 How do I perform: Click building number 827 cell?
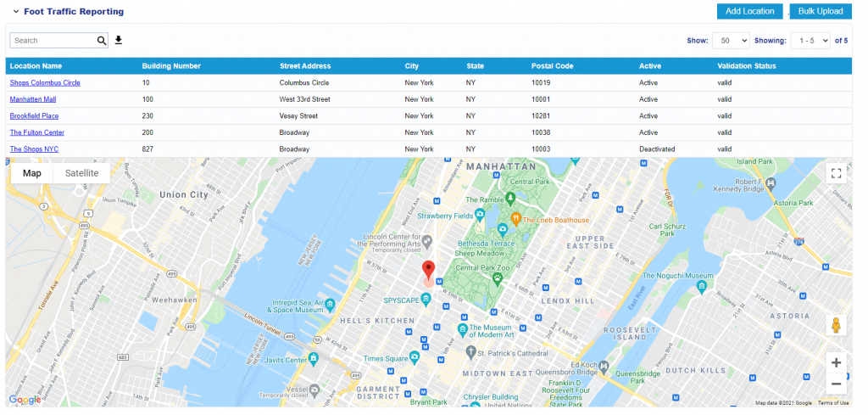pyautogui.click(x=147, y=149)
